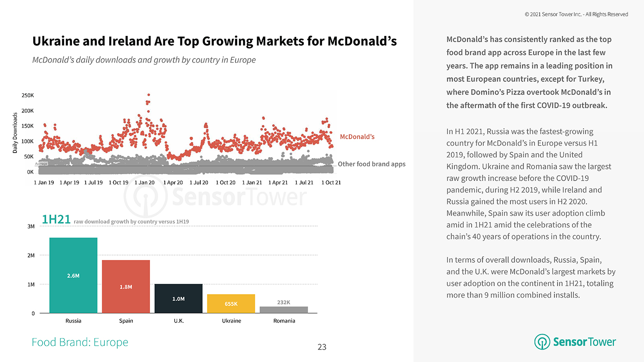Click the copyright notice text
Image resolution: width=644 pixels, height=362 pixels.
click(576, 14)
